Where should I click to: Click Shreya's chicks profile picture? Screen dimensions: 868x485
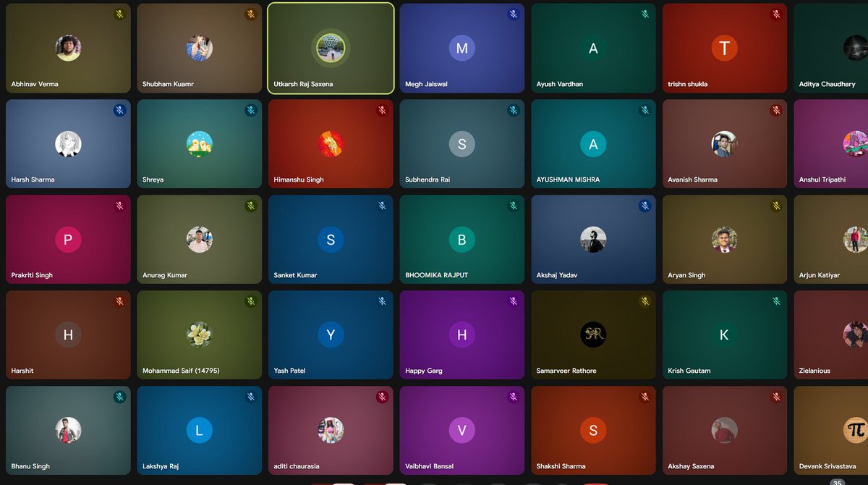[x=199, y=144]
